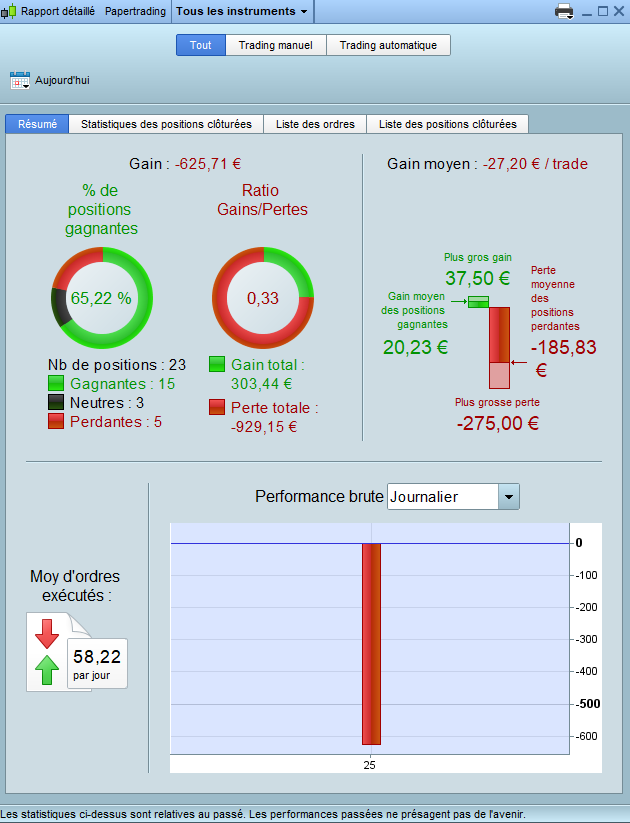Click Plus grosse perte -275,00 € value
Image resolution: width=630 pixels, height=823 pixels.
(x=498, y=423)
